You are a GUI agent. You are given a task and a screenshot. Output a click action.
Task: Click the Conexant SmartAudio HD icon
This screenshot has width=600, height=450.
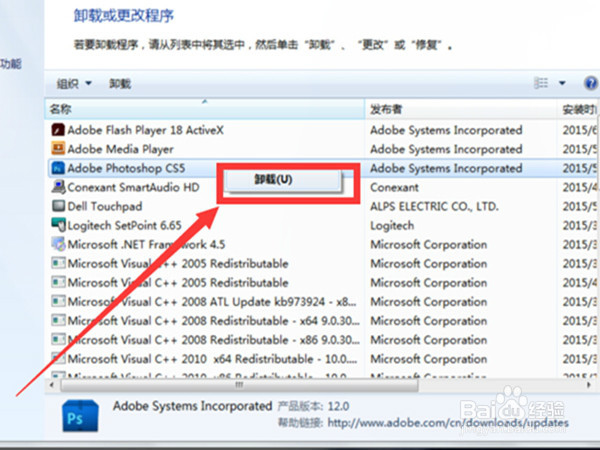click(x=58, y=187)
